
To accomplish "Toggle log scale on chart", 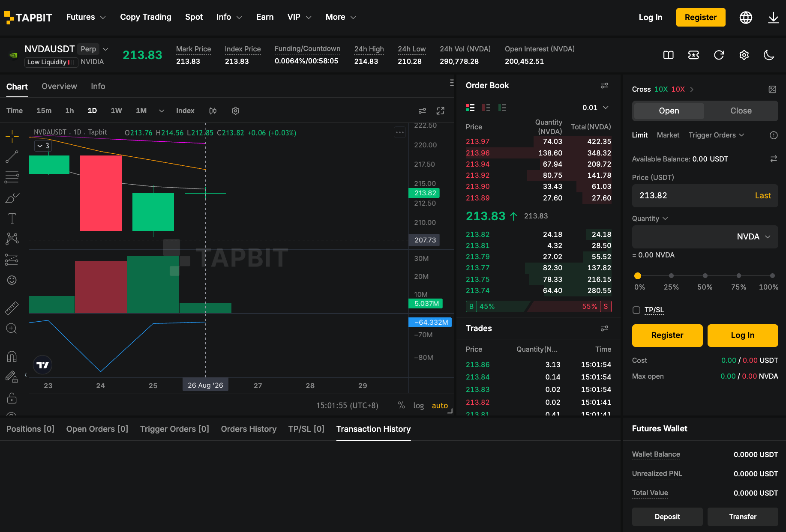I will click(x=418, y=405).
